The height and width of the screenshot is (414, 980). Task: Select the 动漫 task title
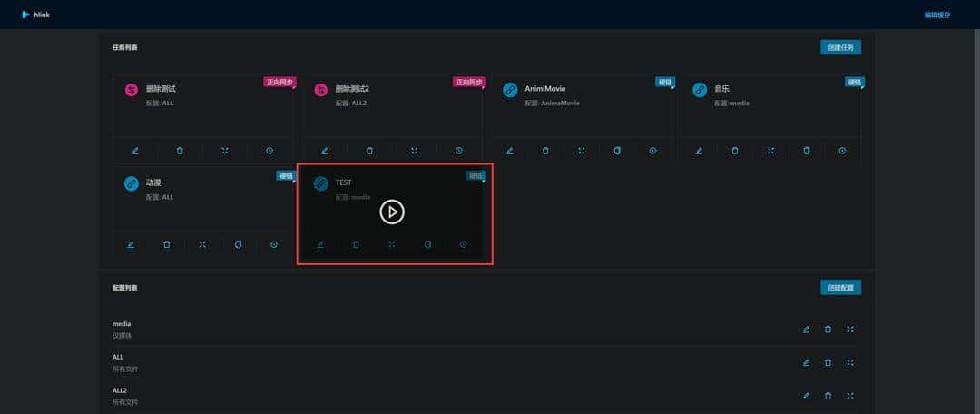coord(153,182)
